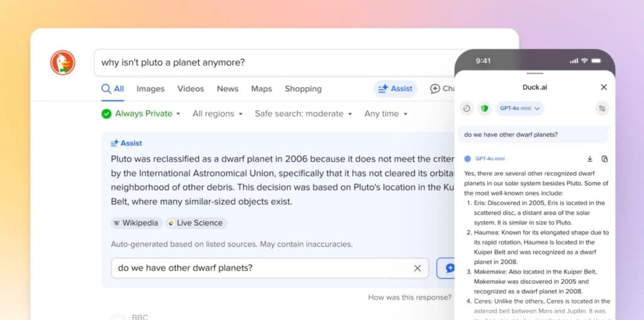This screenshot has height=320, width=644.
Task: Click the Assist button in search tabs
Action: tap(395, 89)
